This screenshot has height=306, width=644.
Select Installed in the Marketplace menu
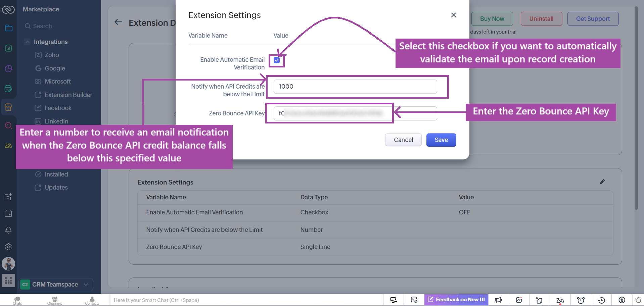pos(56,174)
